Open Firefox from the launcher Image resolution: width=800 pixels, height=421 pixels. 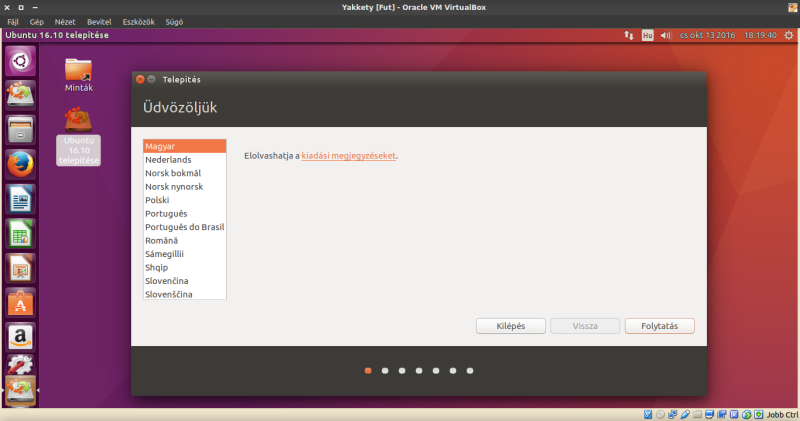pyautogui.click(x=21, y=163)
